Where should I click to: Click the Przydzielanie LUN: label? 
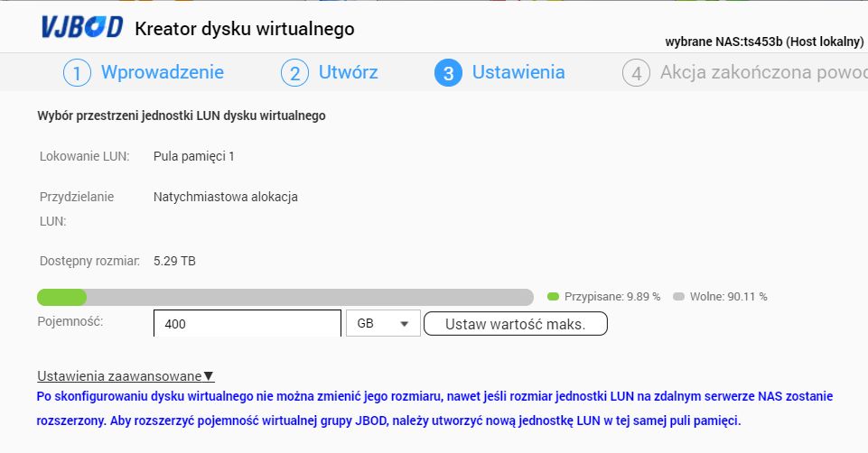[x=77, y=209]
